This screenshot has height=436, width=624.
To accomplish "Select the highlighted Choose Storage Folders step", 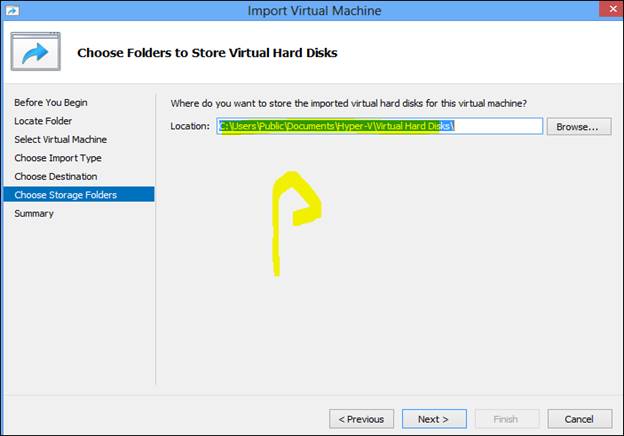I will [x=66, y=195].
